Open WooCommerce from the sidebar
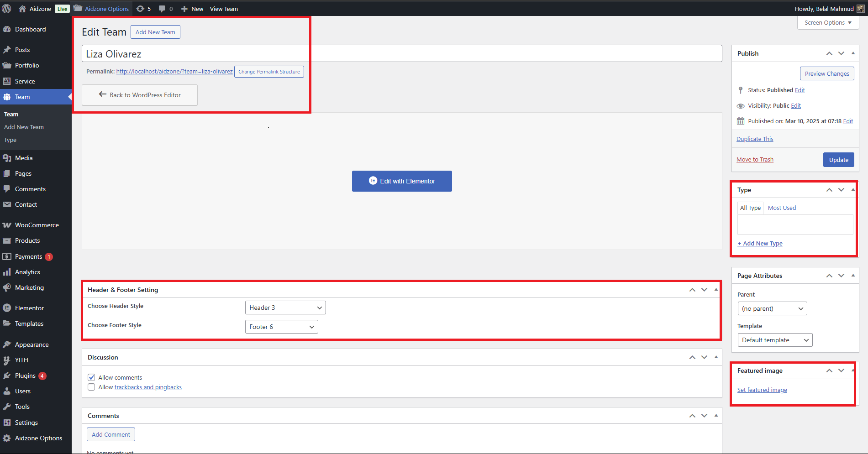This screenshot has height=454, width=868. (37, 225)
